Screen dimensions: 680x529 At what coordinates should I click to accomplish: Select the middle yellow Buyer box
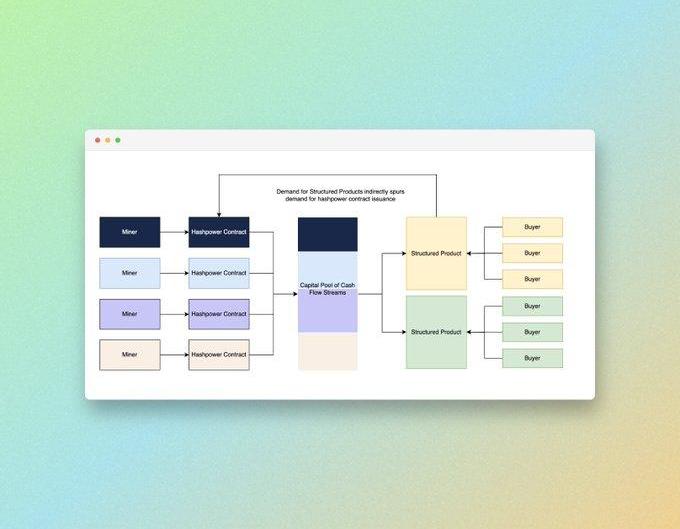(x=533, y=253)
